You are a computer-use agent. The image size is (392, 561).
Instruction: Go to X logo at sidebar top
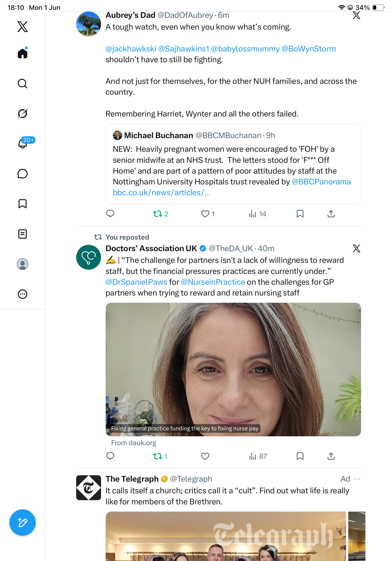click(23, 26)
